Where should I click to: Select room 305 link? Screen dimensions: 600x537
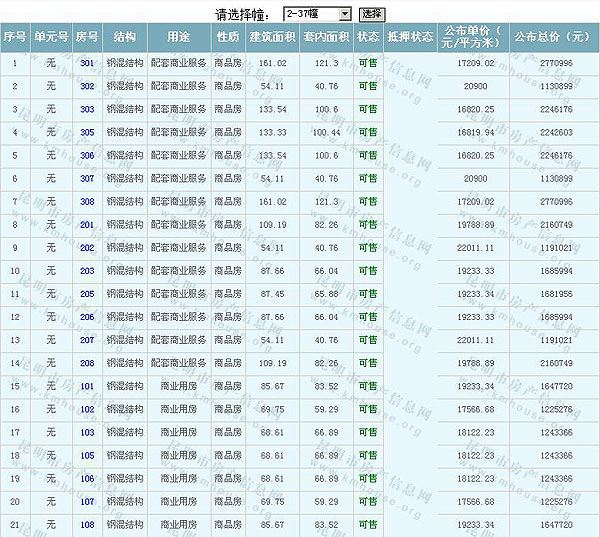pyautogui.click(x=87, y=132)
